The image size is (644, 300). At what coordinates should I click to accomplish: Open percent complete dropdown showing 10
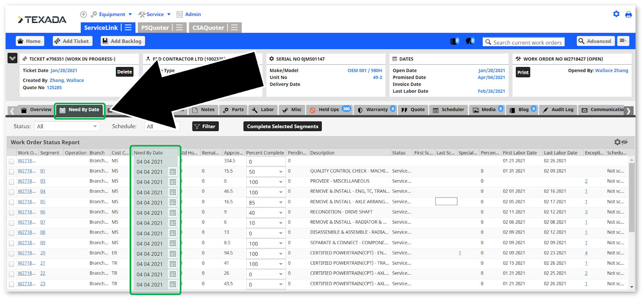(281, 223)
